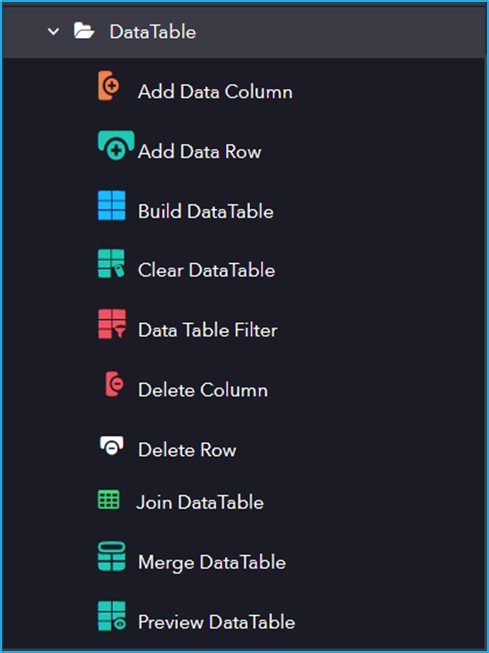
Task: Choose the Merge DataTable activity label
Action: (x=212, y=563)
